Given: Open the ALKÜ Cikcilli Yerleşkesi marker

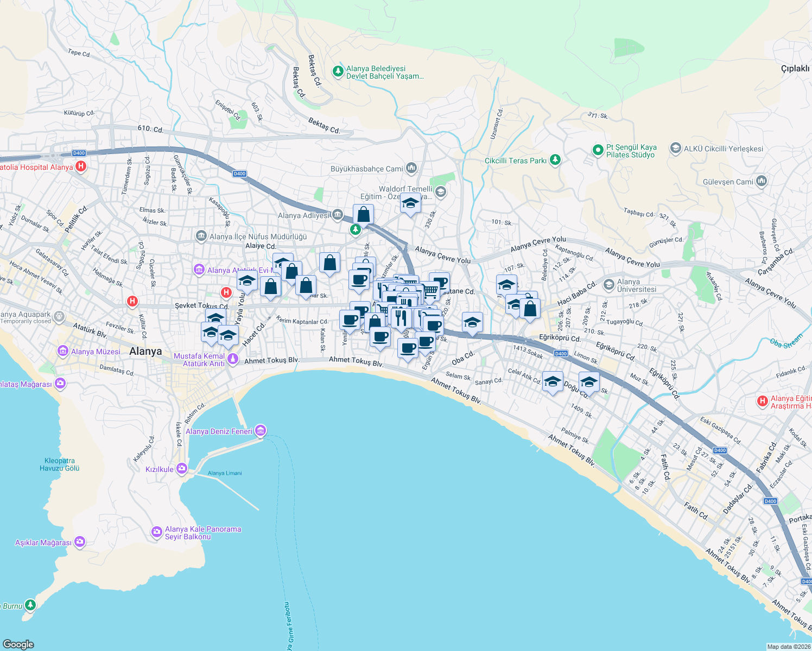Looking at the screenshot, I should [x=676, y=148].
